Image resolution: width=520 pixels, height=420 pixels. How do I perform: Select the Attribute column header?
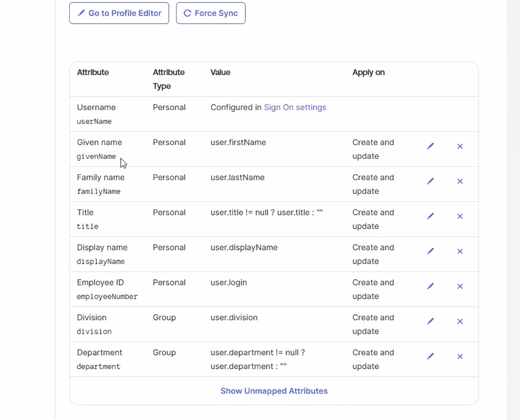[93, 72]
